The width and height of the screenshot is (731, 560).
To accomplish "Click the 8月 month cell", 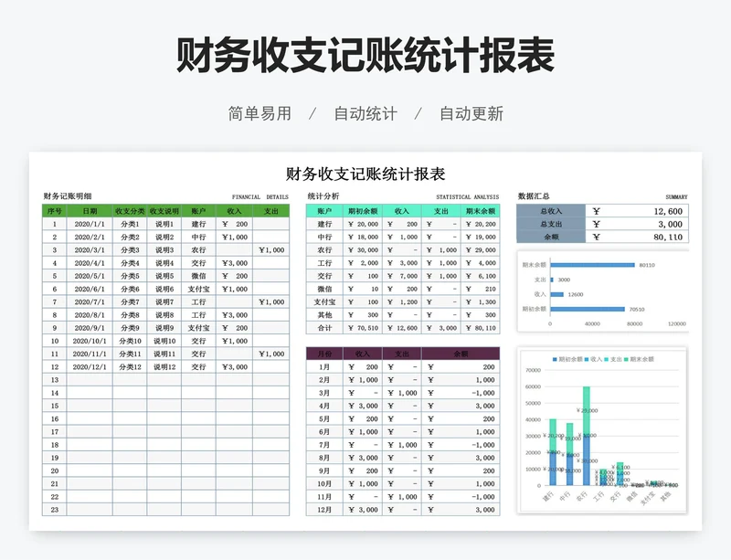I will [x=324, y=458].
